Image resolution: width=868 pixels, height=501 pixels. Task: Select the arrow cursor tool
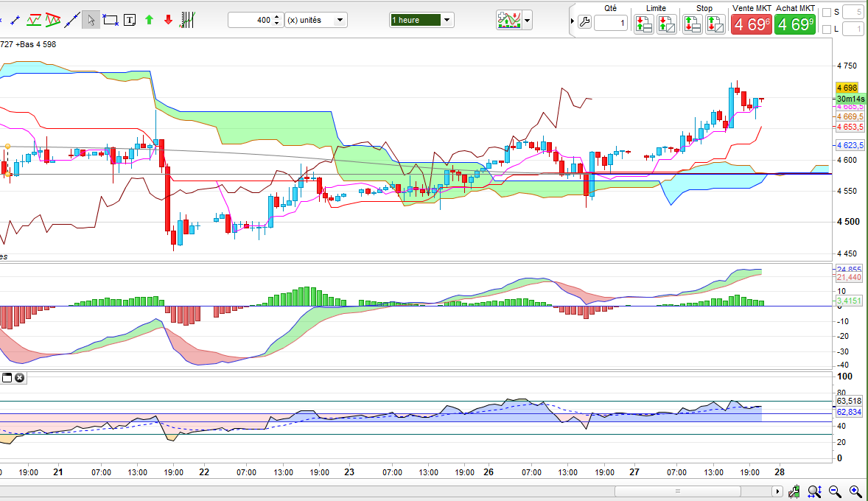[91, 20]
